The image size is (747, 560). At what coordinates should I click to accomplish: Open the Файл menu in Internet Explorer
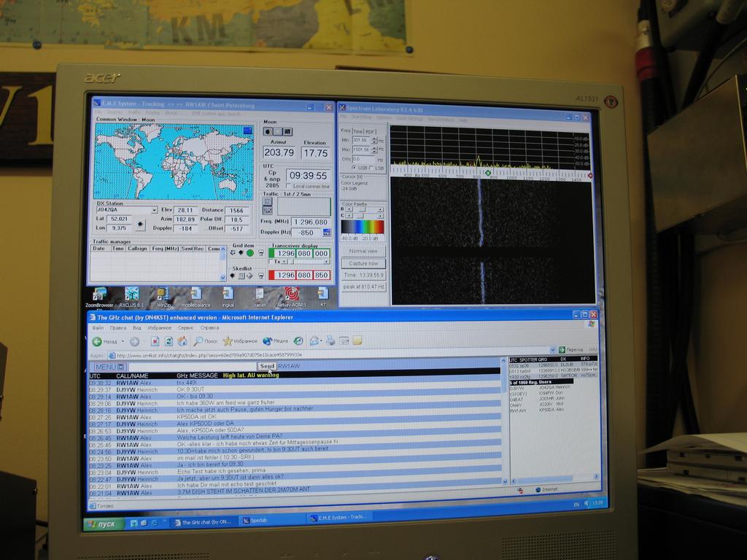[x=98, y=328]
